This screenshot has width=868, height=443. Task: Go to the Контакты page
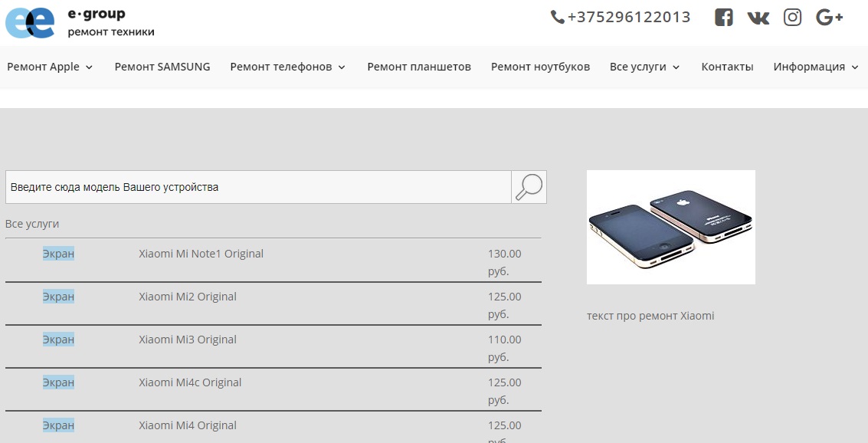coord(727,67)
